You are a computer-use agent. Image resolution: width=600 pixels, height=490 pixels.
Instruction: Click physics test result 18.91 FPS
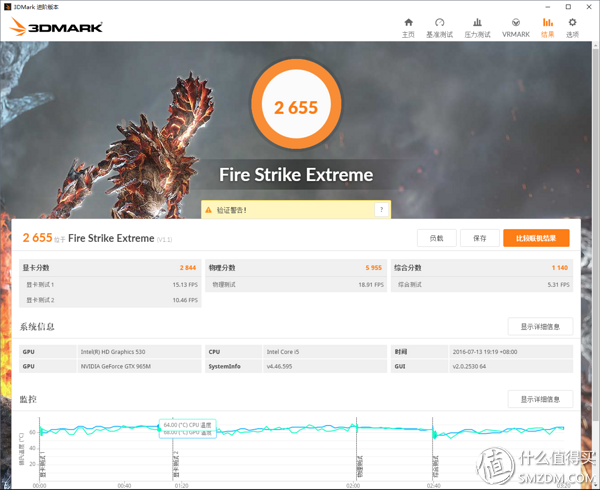371,285
